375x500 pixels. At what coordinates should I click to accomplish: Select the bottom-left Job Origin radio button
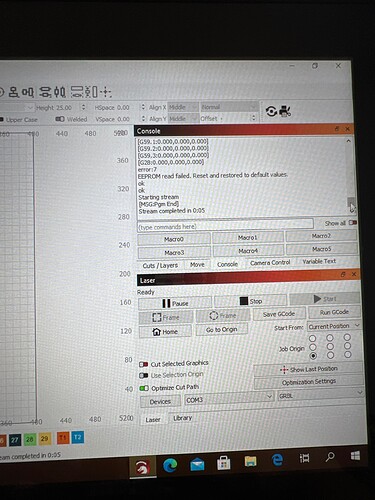[313, 356]
